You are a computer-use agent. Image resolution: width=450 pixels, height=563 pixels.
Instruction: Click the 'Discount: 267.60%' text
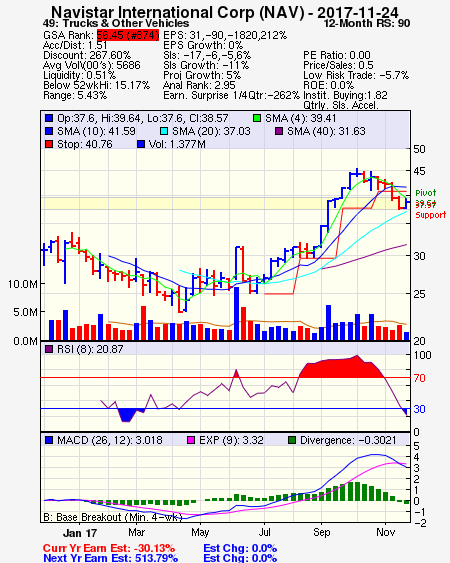[87, 55]
